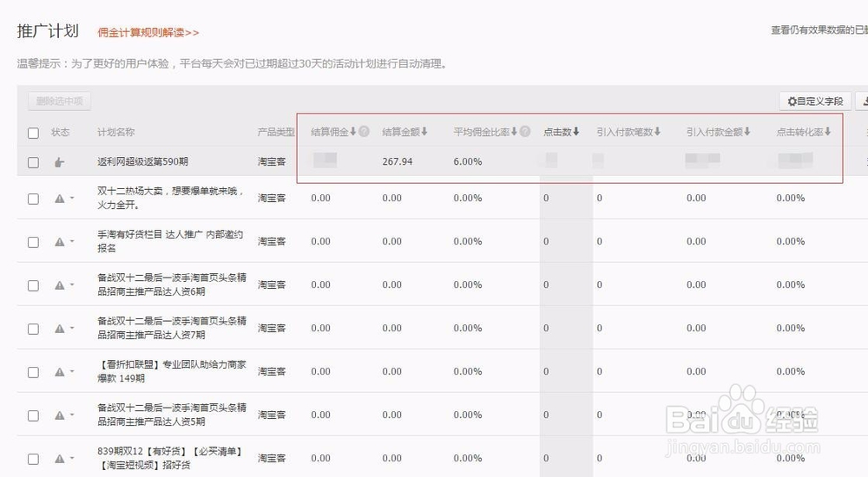Sort by 结算金额 column arrow
868x477 pixels.
point(424,132)
